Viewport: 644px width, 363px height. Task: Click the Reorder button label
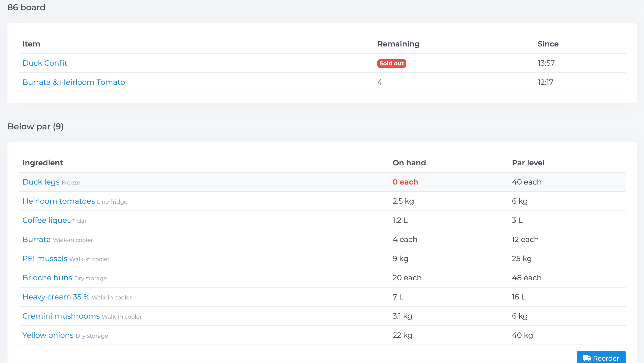pyautogui.click(x=606, y=358)
